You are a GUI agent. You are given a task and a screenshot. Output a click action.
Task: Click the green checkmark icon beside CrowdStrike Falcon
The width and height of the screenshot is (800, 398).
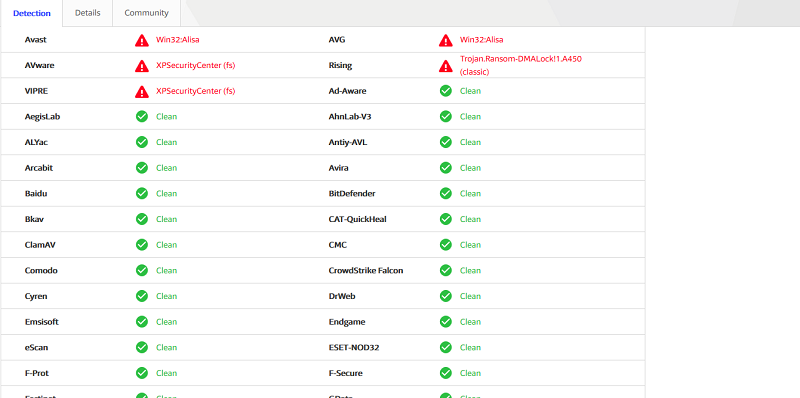(x=446, y=270)
